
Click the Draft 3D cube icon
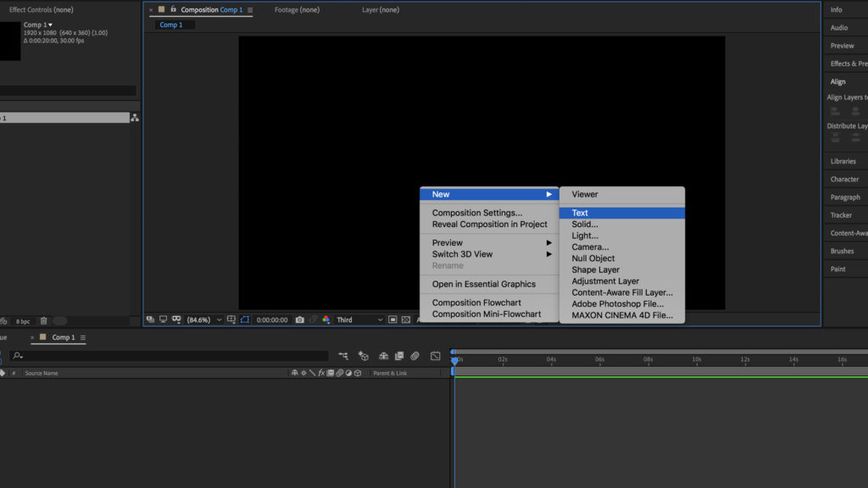(363, 357)
